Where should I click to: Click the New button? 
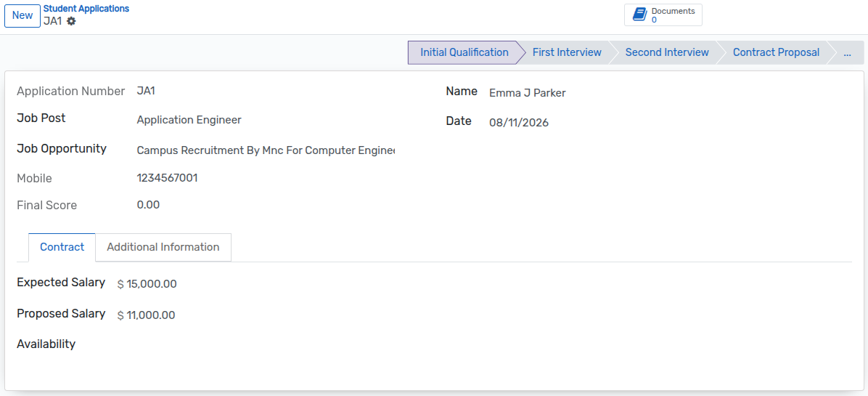click(22, 15)
